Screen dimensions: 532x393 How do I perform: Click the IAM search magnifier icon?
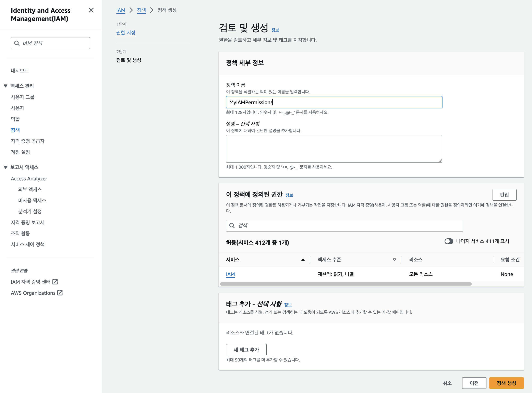pyautogui.click(x=17, y=43)
